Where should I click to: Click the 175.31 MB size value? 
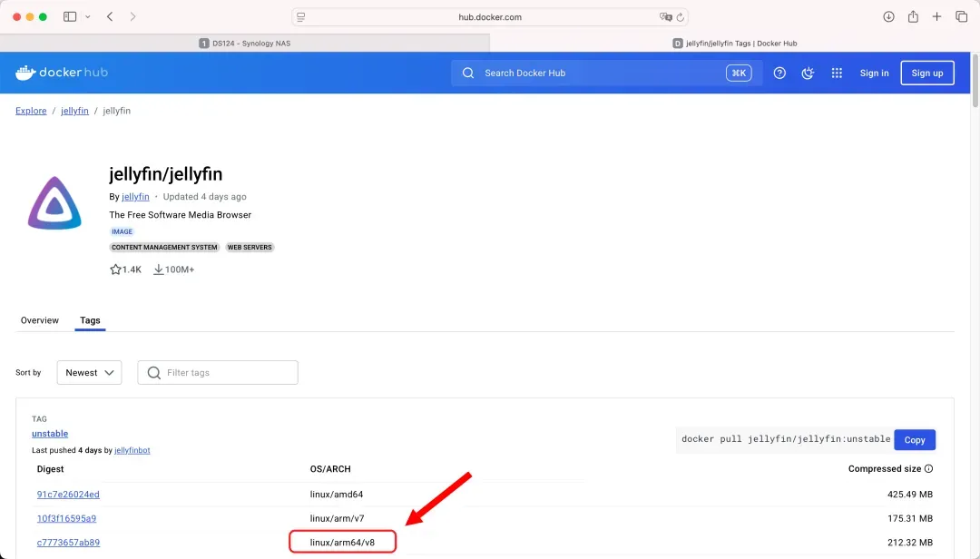tap(910, 518)
